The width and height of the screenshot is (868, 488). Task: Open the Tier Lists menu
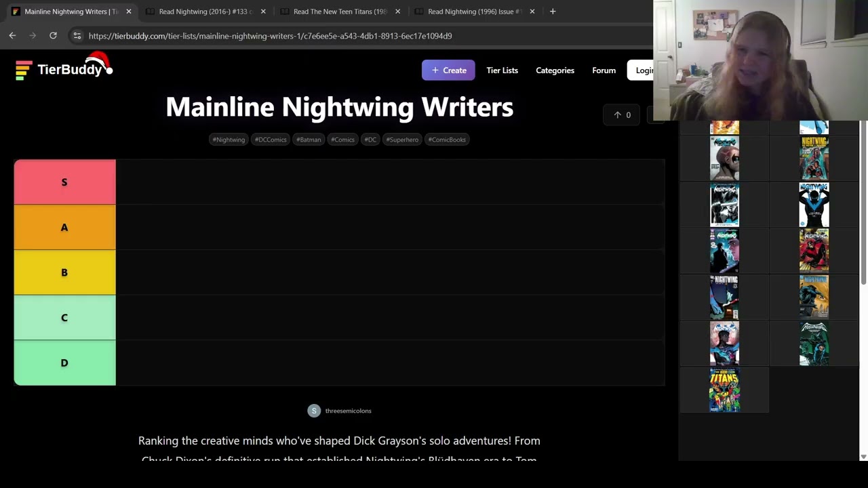502,70
